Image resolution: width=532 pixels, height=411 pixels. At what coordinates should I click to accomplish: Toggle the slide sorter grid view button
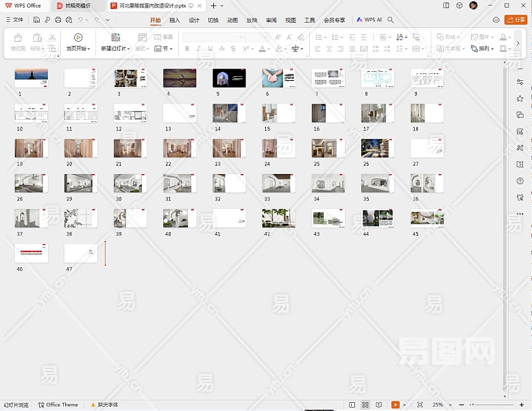[x=365, y=405]
